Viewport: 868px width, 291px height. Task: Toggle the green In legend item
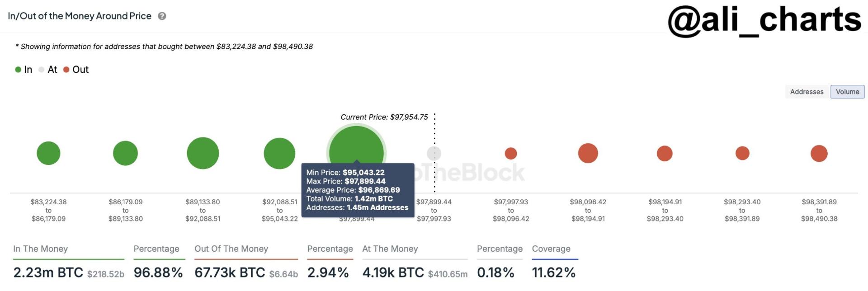point(24,70)
